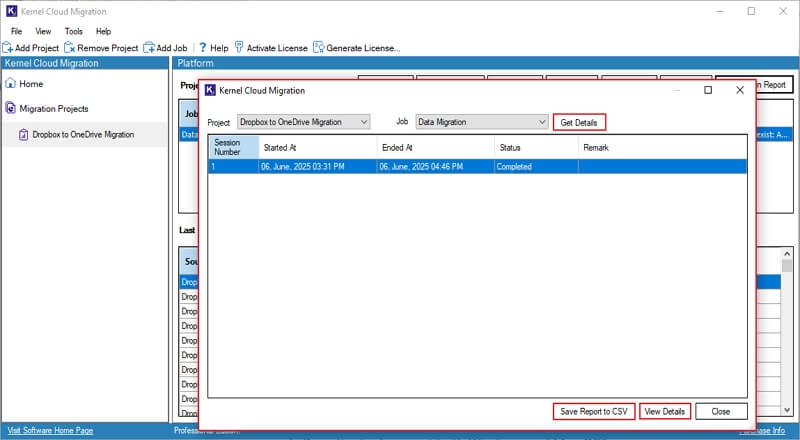Image resolution: width=800 pixels, height=440 pixels.
Task: Click the main window scroll up arrow
Action: [x=787, y=254]
